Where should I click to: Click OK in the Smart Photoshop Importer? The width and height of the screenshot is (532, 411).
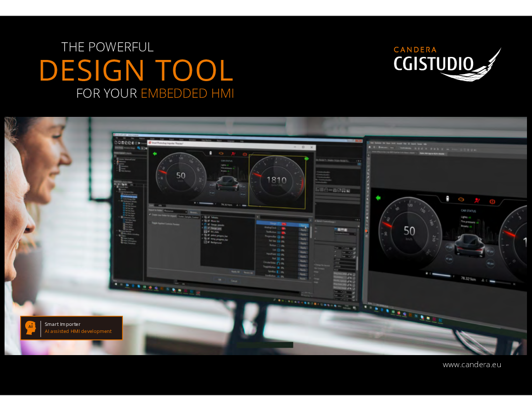pos(220,280)
